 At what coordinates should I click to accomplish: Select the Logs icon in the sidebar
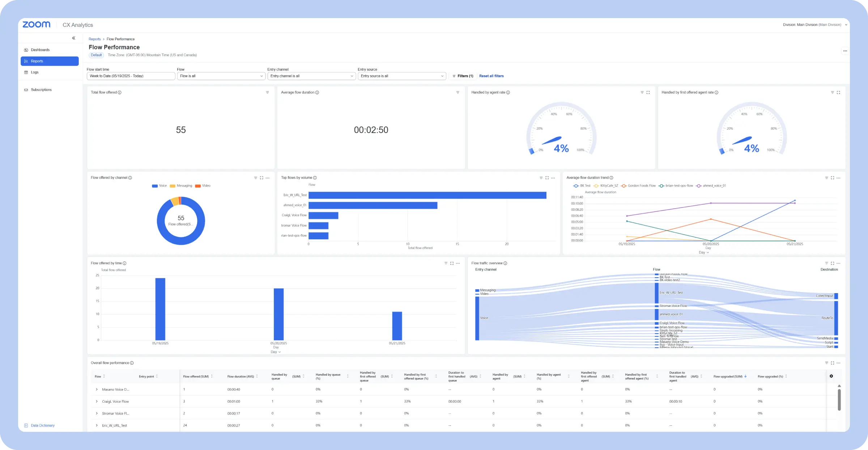click(x=26, y=72)
